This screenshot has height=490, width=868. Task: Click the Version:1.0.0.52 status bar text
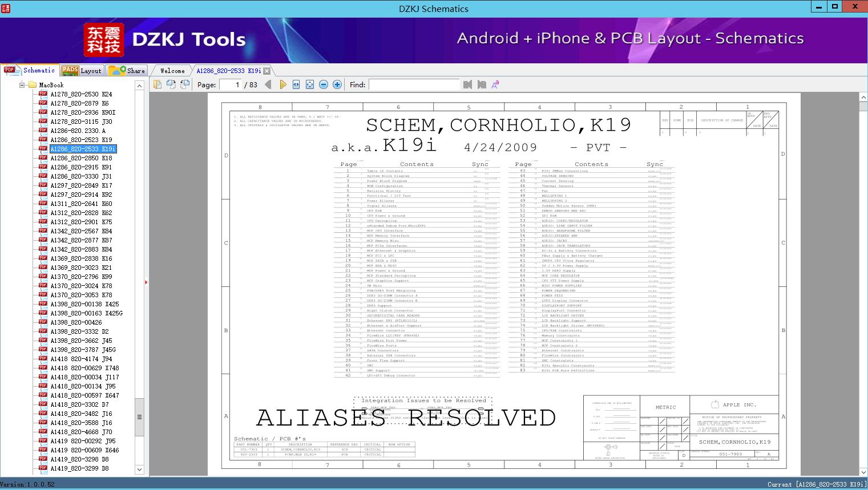click(28, 484)
